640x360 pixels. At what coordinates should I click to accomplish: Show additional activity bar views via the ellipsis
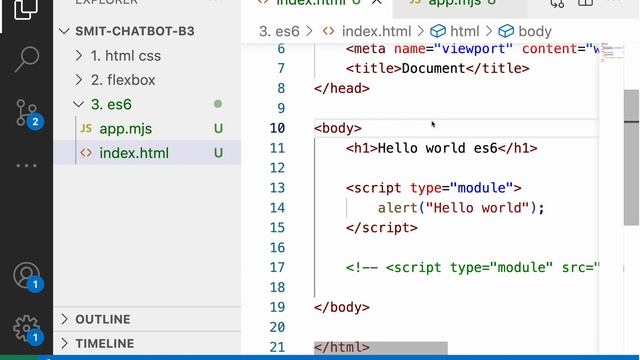point(27,166)
